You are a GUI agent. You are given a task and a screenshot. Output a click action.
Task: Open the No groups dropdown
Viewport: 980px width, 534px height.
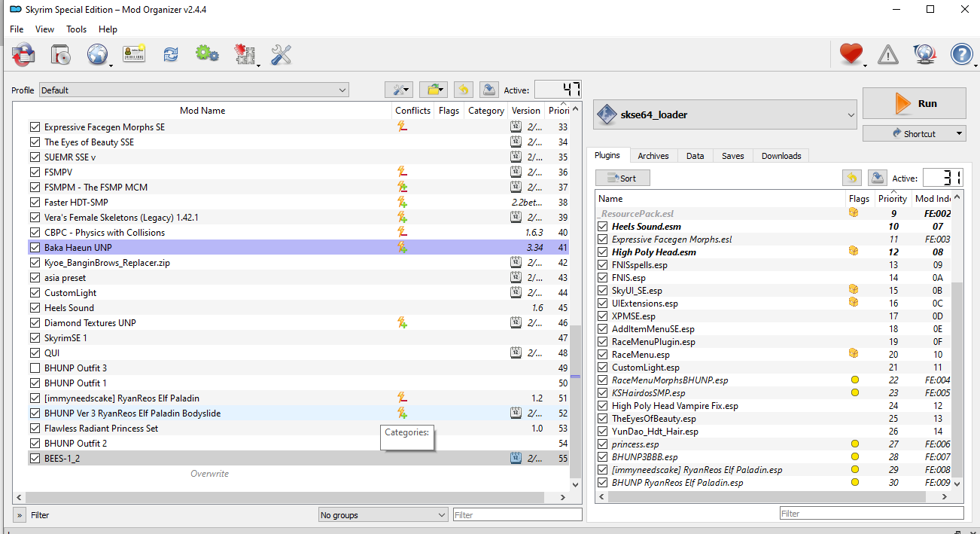coord(383,515)
